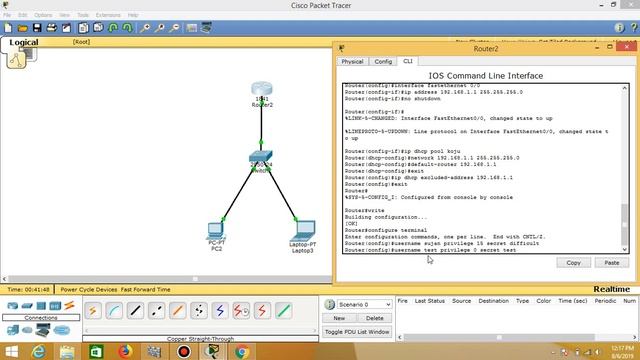Select the orange Fiber cable
Image resolution: width=640 pixels, height=360 pixels.
pyautogui.click(x=178, y=311)
